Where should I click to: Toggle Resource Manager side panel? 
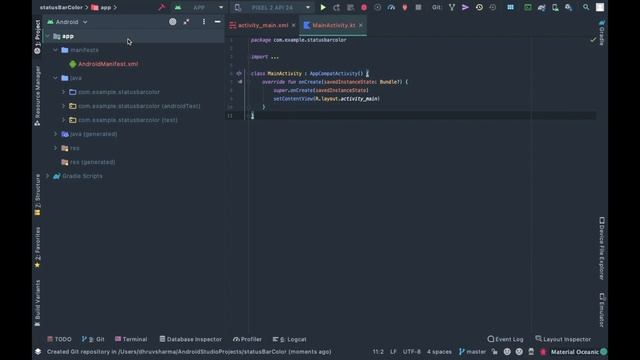(38, 96)
